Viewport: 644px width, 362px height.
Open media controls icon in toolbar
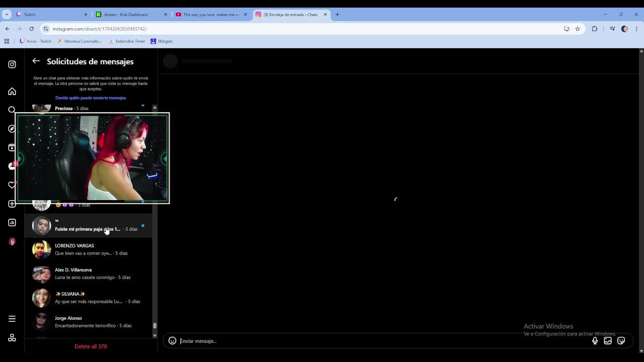coord(612,29)
